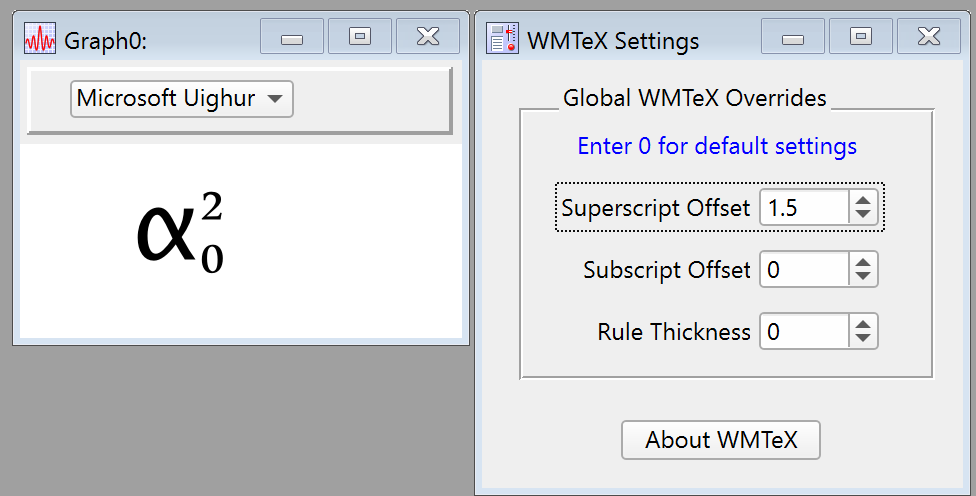Click the Subscript Offset value field
Viewport: 976px width, 496px height.
[804, 270]
